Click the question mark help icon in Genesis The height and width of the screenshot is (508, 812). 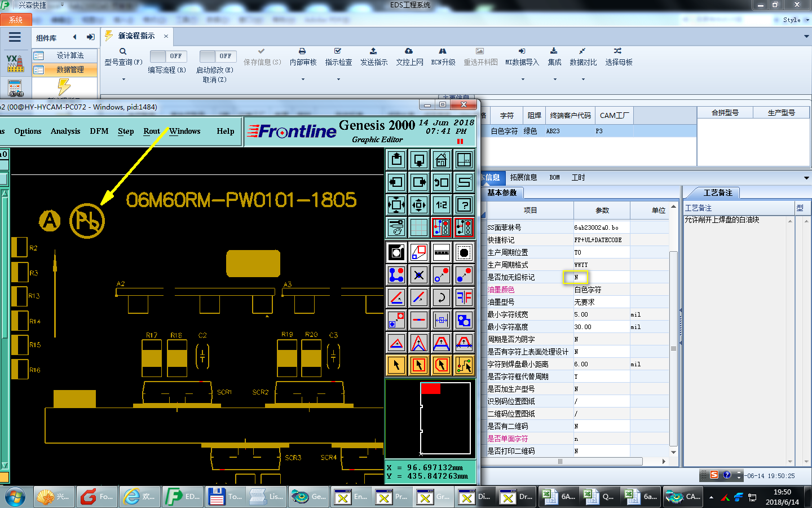pos(464,205)
